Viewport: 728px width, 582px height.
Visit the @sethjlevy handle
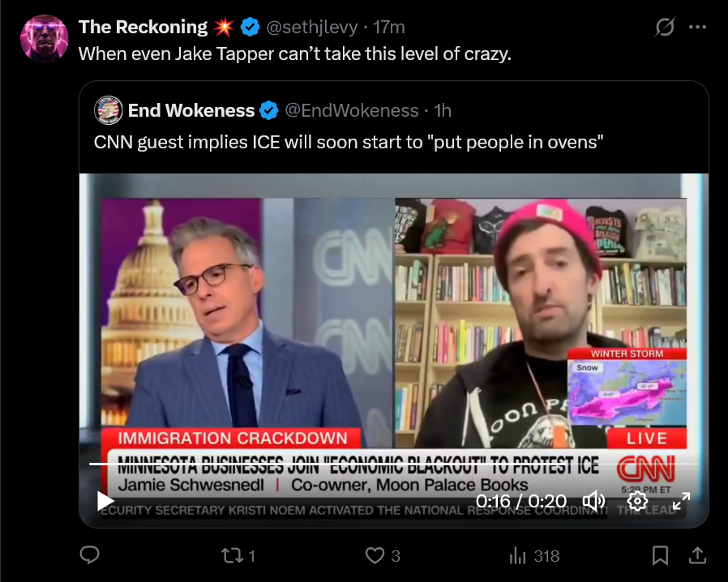pos(311,28)
